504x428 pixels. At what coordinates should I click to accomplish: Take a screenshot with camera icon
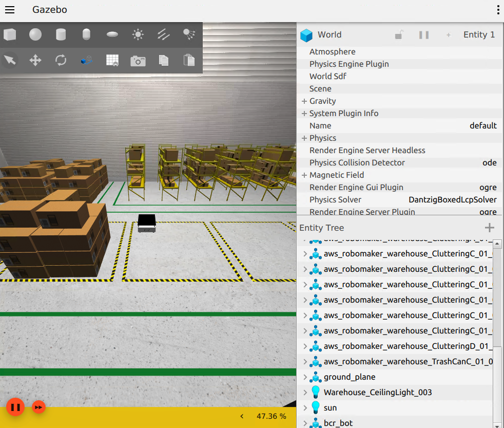tap(138, 61)
